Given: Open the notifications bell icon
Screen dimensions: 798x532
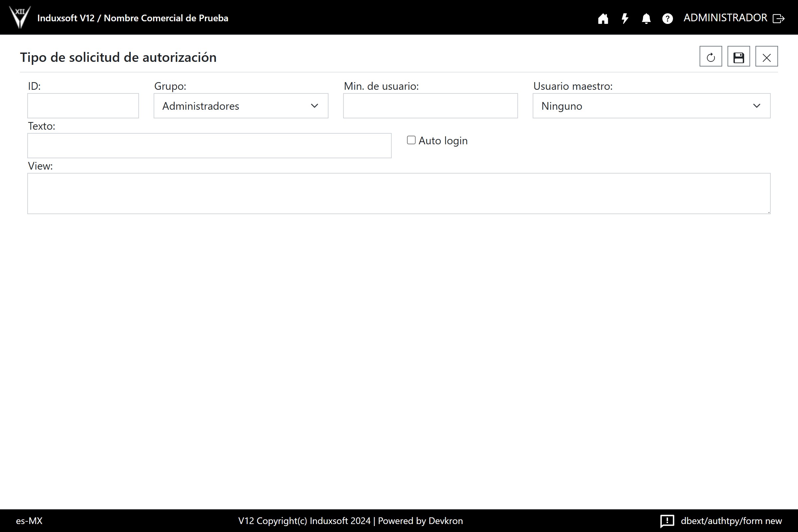Looking at the screenshot, I should click(x=646, y=18).
